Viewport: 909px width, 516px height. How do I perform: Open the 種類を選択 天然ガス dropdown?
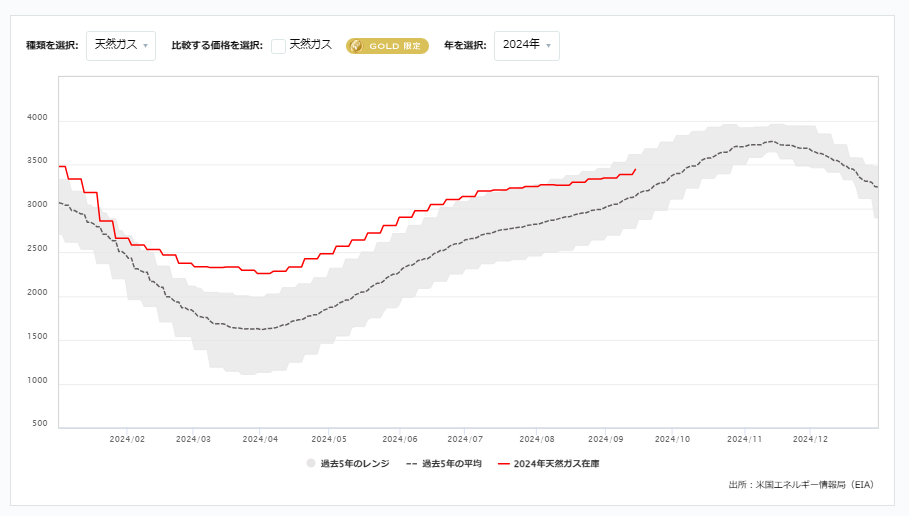click(121, 46)
